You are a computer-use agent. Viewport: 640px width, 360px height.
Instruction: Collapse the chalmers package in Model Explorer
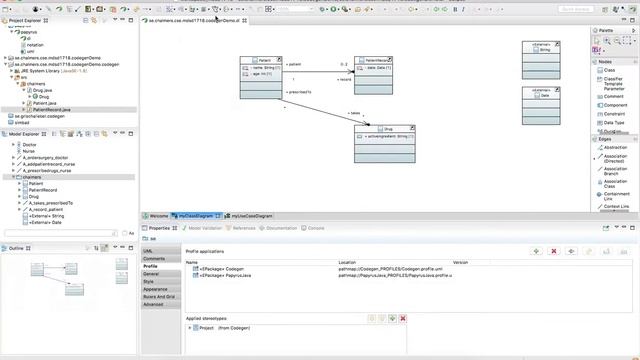point(13,177)
